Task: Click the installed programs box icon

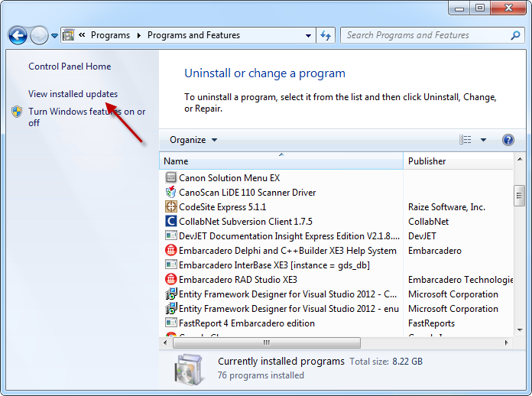Action: [190, 369]
